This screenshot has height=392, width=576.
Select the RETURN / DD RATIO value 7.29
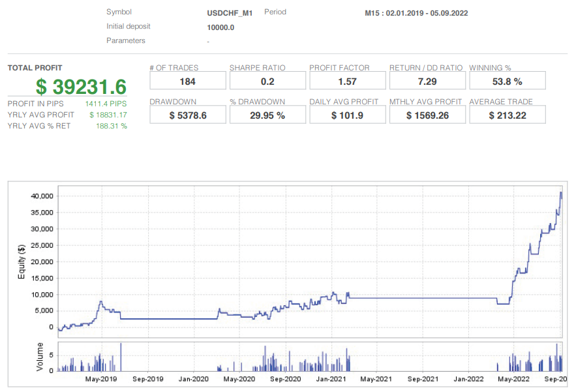427,80
